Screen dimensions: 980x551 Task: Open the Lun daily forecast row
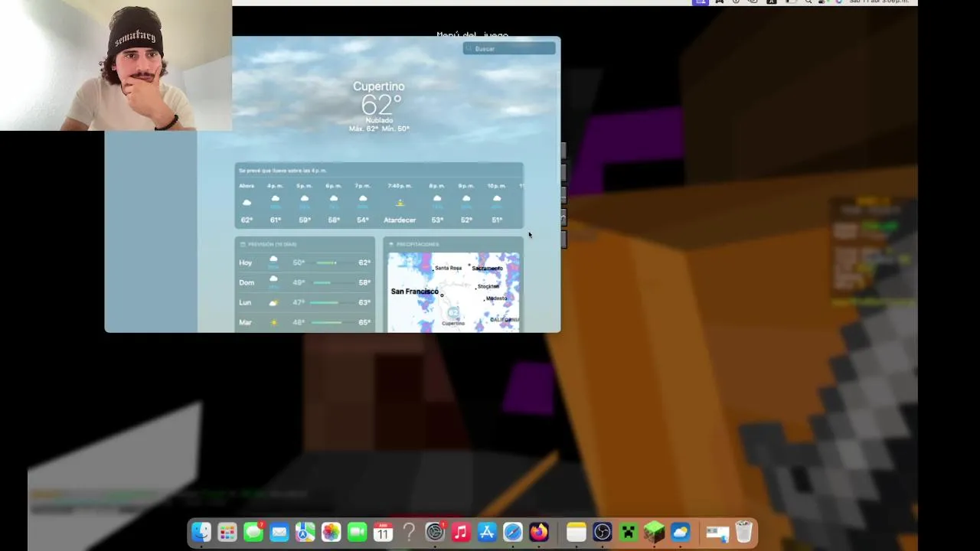pos(305,302)
